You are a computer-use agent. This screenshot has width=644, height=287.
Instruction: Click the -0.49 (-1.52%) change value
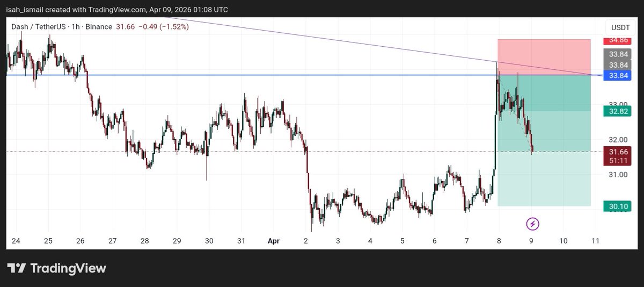163,26
